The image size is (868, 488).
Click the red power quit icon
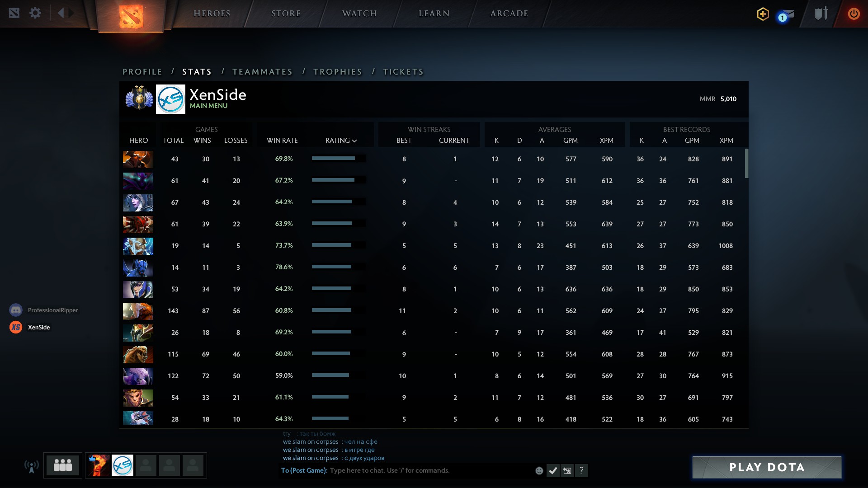pos(853,14)
